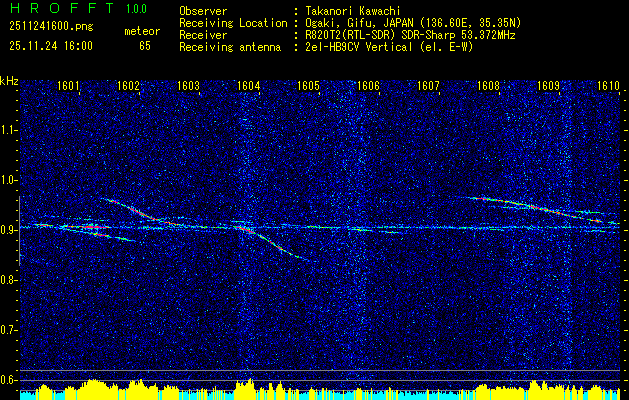
Task: Click the 0.6 kHz axis label
Action: click(9, 380)
